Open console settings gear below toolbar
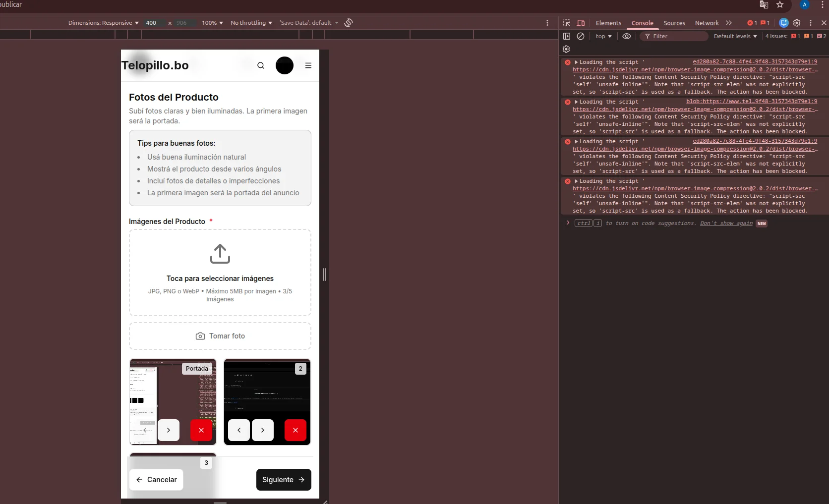Image resolution: width=829 pixels, height=504 pixels. [566, 49]
